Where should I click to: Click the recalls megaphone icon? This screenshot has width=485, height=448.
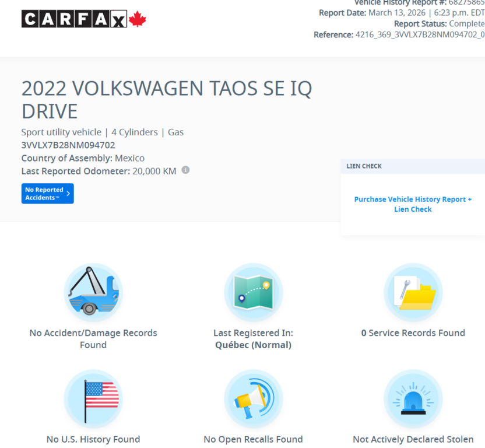[x=253, y=399]
